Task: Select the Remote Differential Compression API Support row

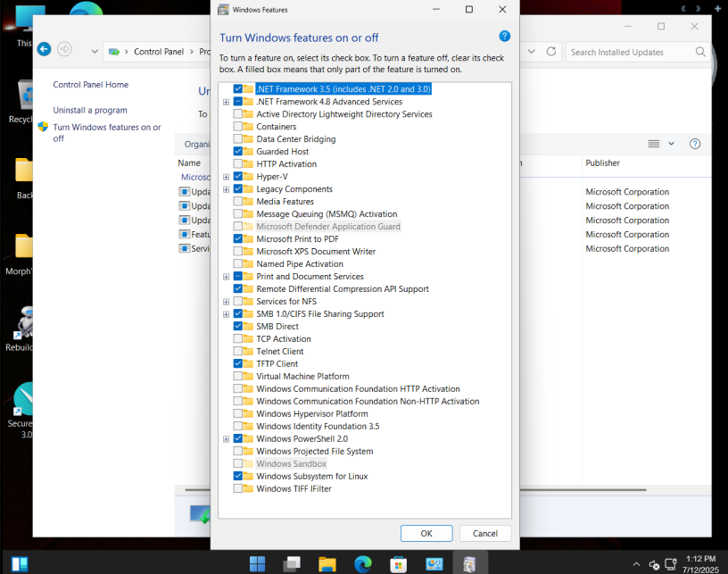Action: click(343, 289)
